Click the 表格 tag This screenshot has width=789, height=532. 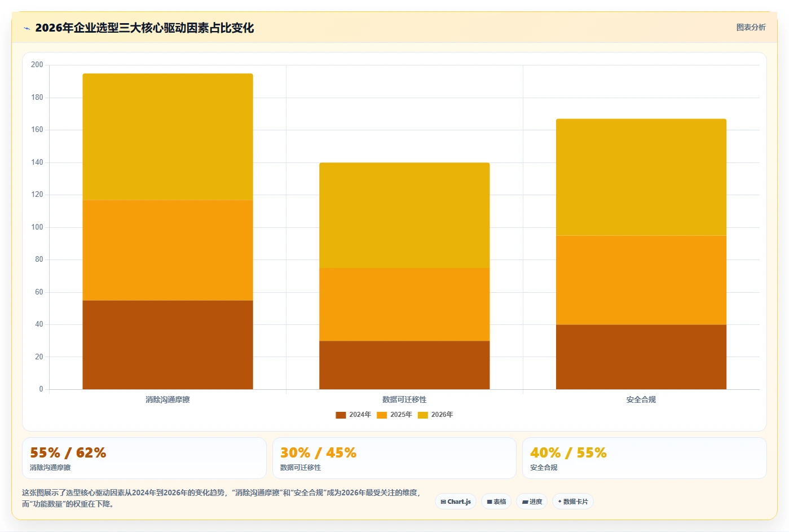click(x=496, y=502)
